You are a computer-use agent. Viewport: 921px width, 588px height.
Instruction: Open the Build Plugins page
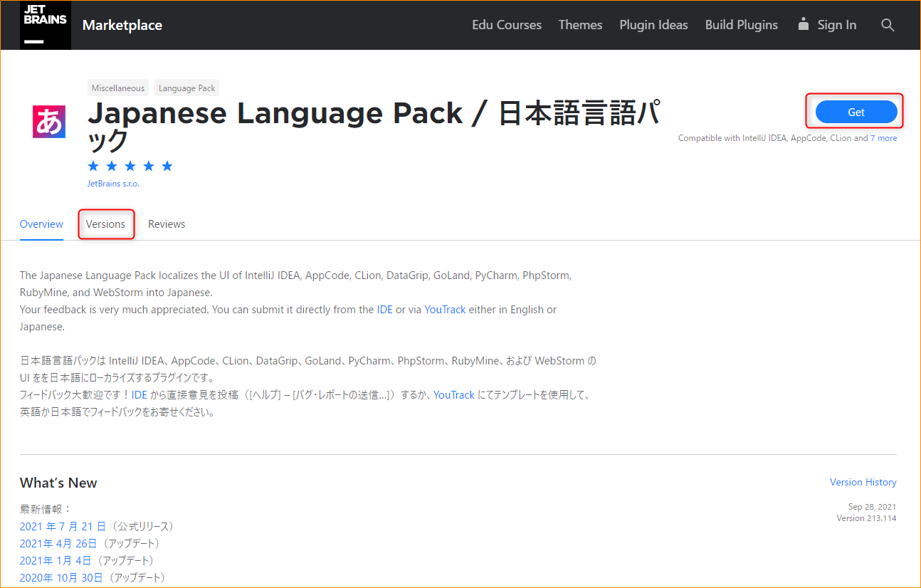[741, 25]
